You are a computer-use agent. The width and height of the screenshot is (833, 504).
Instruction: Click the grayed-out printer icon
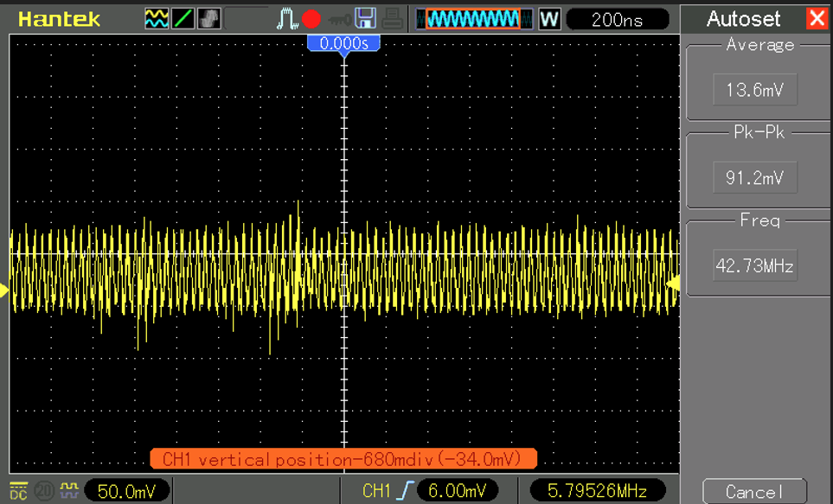[392, 18]
